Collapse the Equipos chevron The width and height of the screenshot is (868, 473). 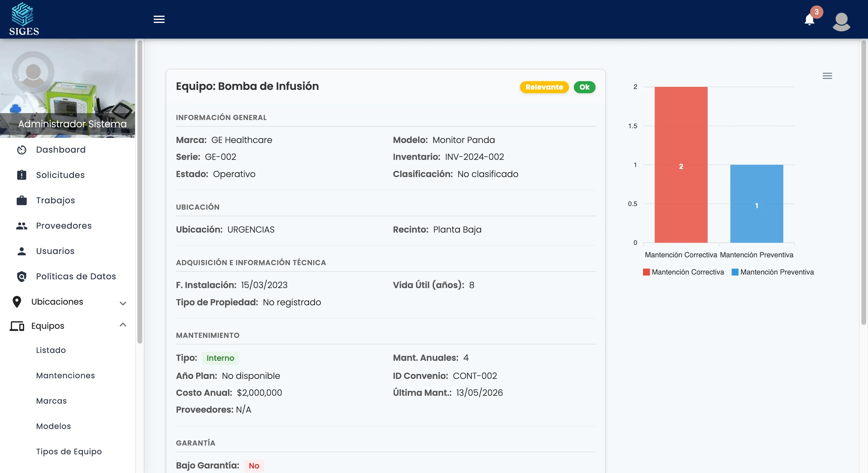(x=123, y=325)
